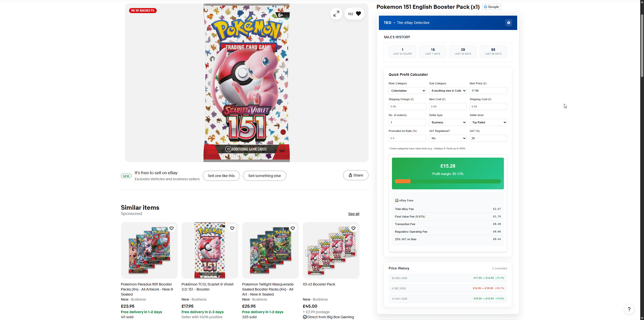Open the help question mark button
644x320 pixels.
tap(629, 309)
